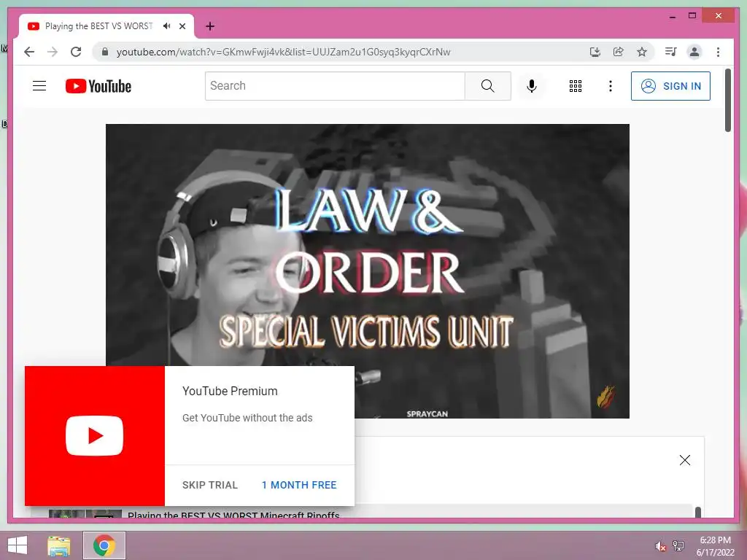Viewport: 747px width, 560px height.
Task: Close the 'Playing the BEST VS WORST' tab
Action: (182, 26)
